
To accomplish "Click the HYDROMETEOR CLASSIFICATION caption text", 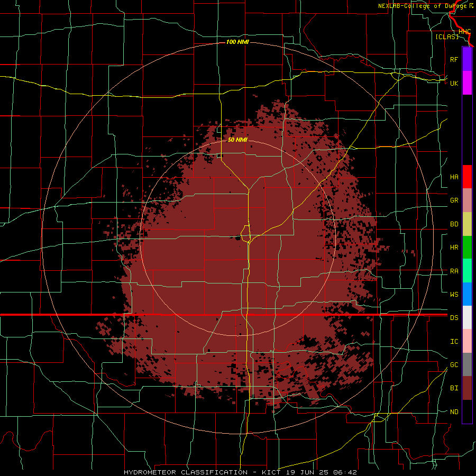I will point(186,472).
